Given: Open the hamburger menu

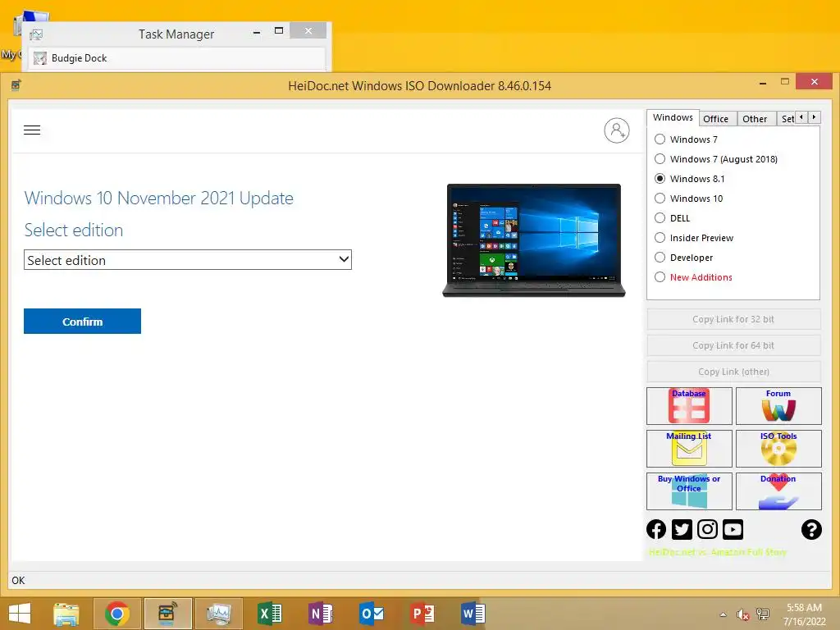Looking at the screenshot, I should (x=32, y=130).
